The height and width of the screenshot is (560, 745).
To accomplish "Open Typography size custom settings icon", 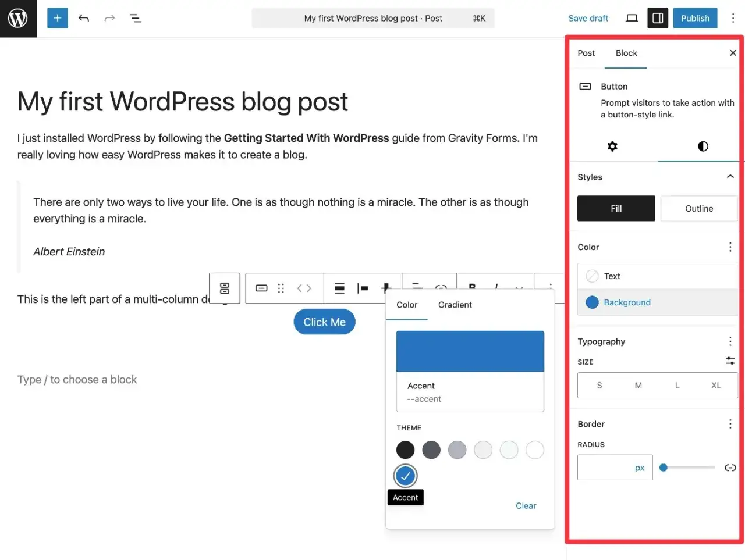I will tap(730, 361).
